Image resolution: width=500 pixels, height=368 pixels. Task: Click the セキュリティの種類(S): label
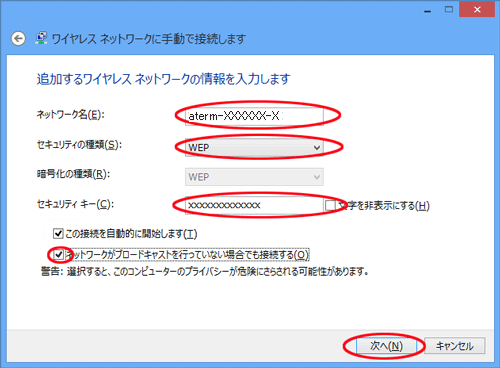[79, 145]
